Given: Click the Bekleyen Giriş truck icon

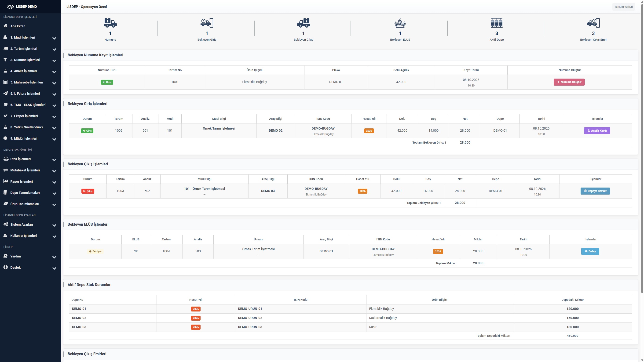Looking at the screenshot, I should (207, 23).
